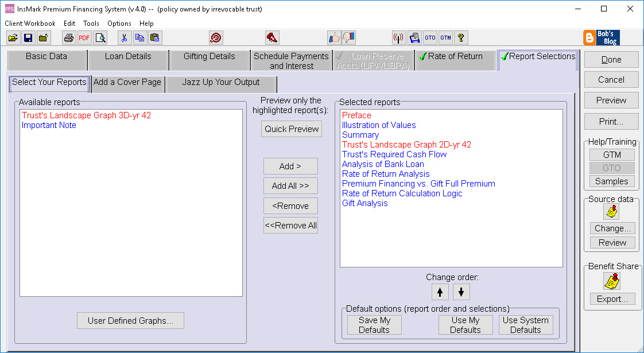Switch to the Gifting Details tab

click(x=210, y=57)
